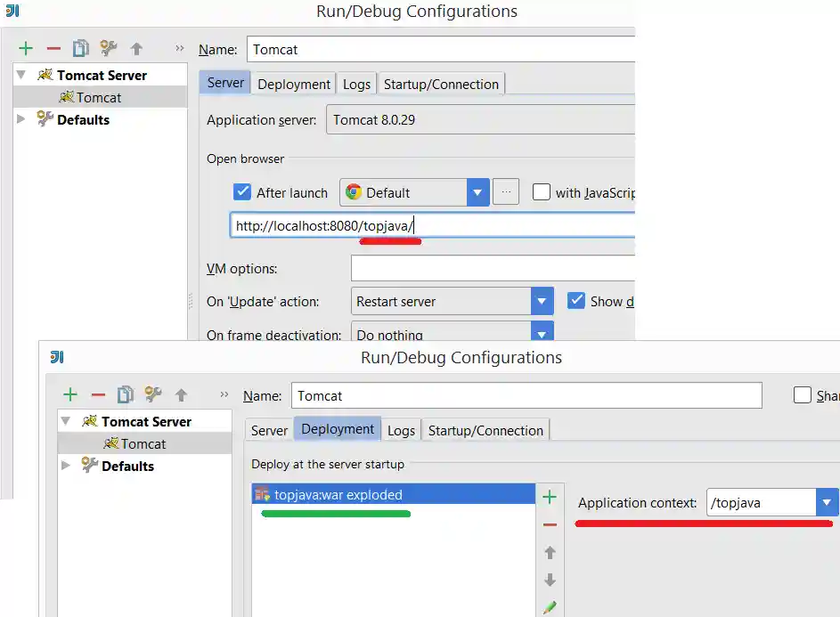This screenshot has height=617, width=840.
Task: Click the browse button next to the browser dropdown
Action: (x=505, y=192)
